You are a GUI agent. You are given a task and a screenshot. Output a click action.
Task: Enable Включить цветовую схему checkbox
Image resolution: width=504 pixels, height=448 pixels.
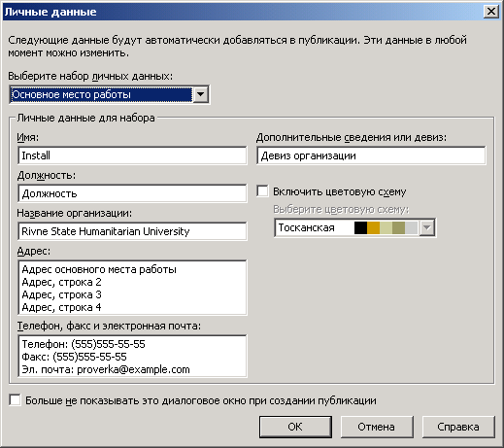(262, 191)
